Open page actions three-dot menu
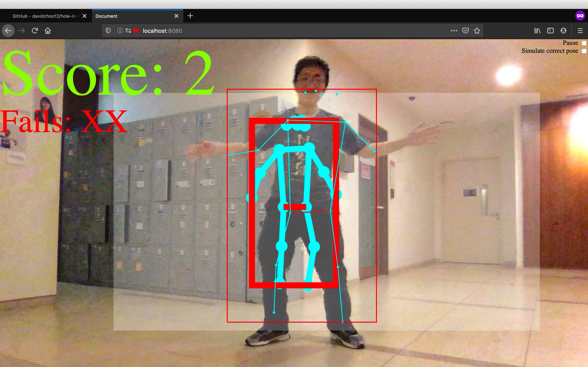This screenshot has width=588, height=367. coord(454,31)
